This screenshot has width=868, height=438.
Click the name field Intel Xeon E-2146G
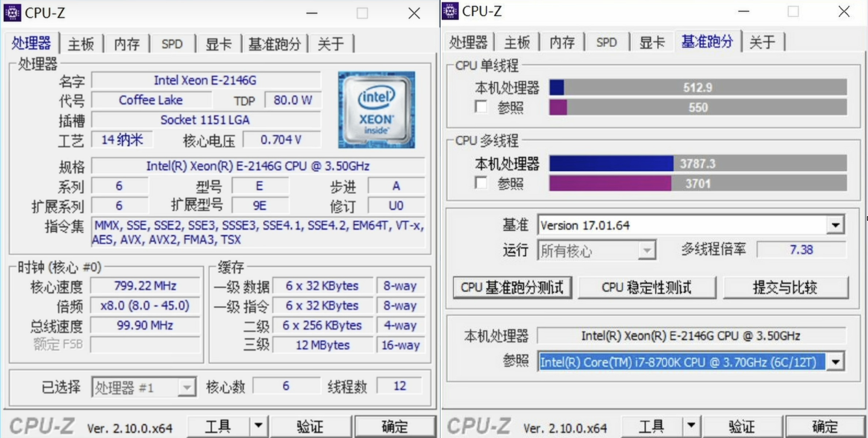pyautogui.click(x=206, y=80)
